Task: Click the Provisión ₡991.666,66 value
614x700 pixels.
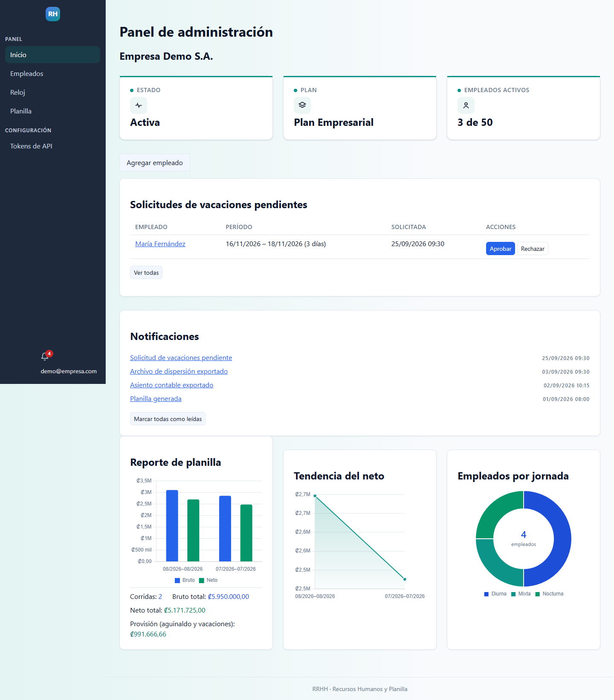Action: pyautogui.click(x=148, y=634)
